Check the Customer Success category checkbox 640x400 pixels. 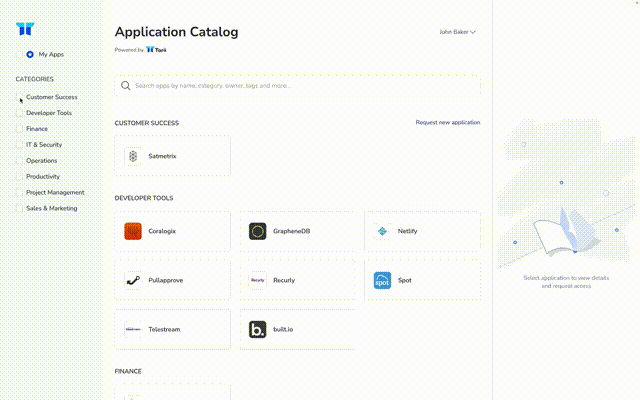(19, 97)
